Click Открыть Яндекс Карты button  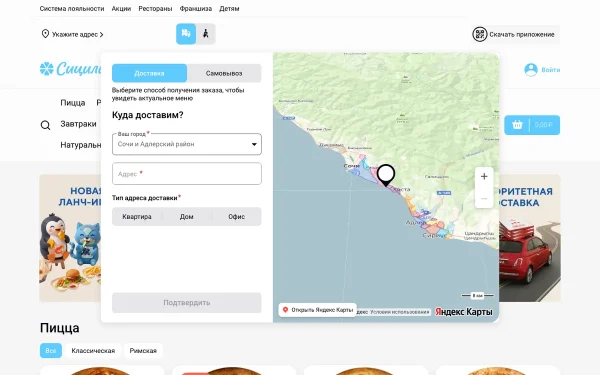pyautogui.click(x=318, y=310)
